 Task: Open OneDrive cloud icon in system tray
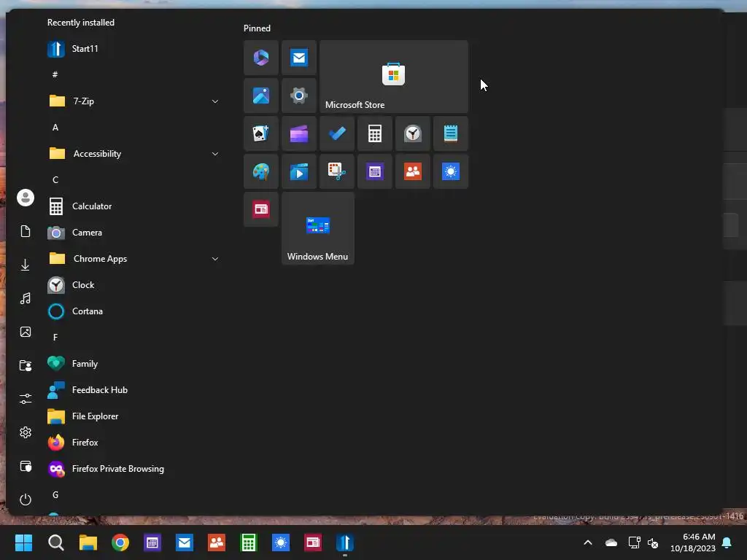pyautogui.click(x=611, y=542)
